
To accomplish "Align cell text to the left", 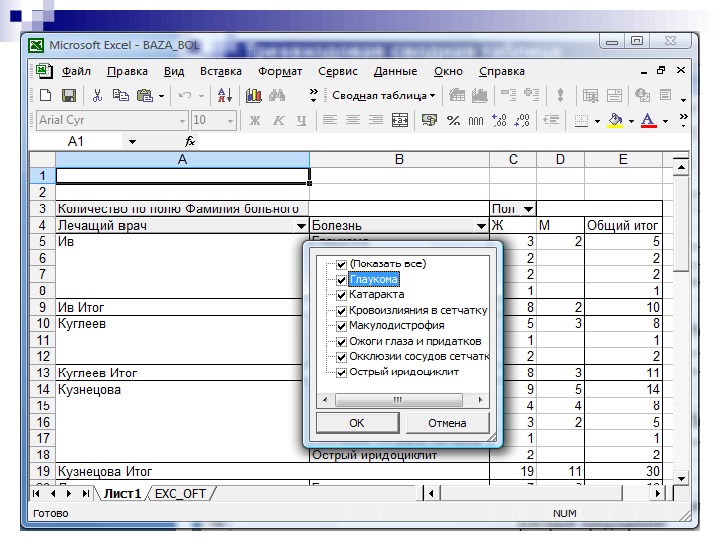I will [330, 120].
